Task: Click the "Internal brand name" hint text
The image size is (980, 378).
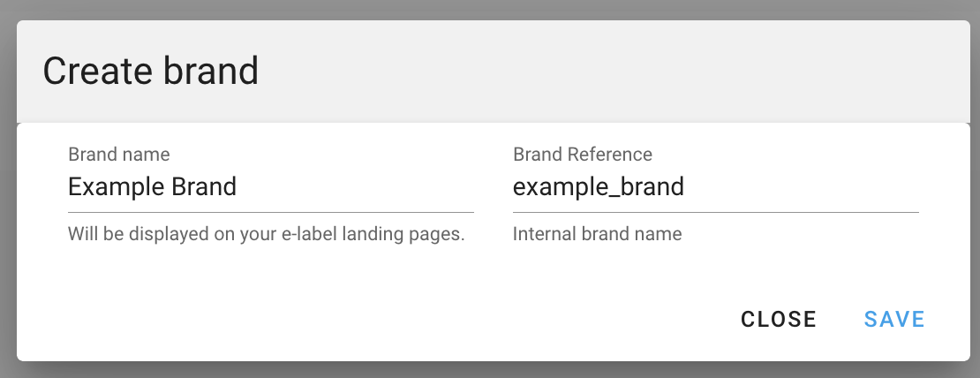Action: click(x=597, y=235)
